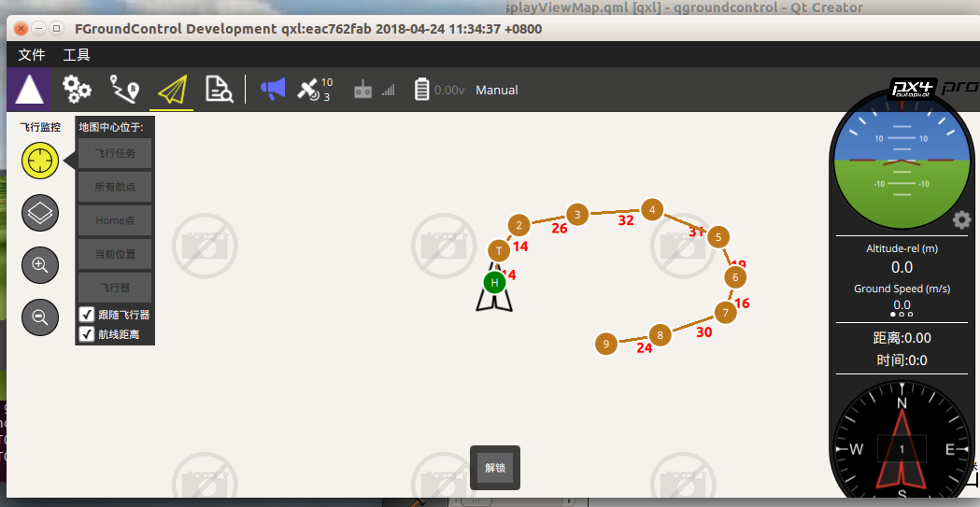Zoom out the map with minus magnifier
The height and width of the screenshot is (507, 980).
pyautogui.click(x=40, y=317)
